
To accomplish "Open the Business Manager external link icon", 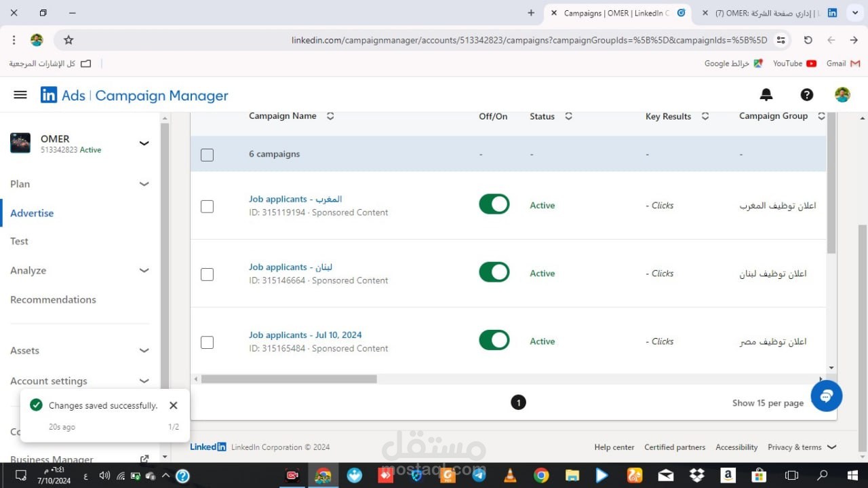I will point(144,459).
